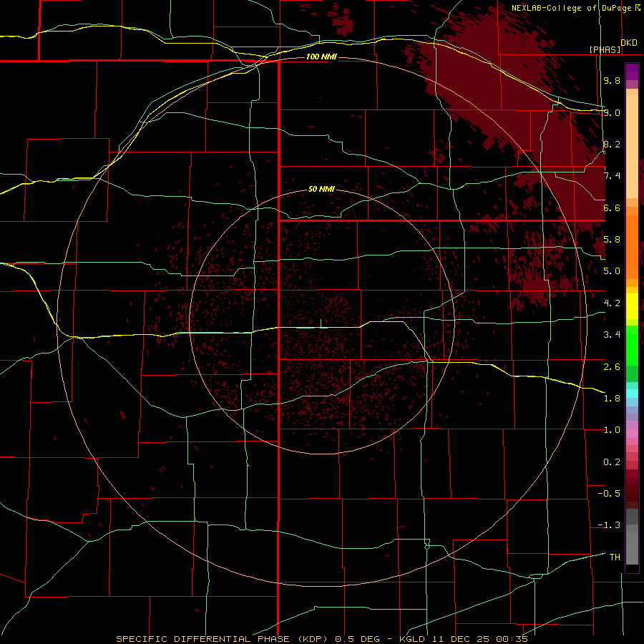Image resolution: width=644 pixels, height=644 pixels.
Task: Click the radar site marker at the map center
Action: [x=321, y=323]
